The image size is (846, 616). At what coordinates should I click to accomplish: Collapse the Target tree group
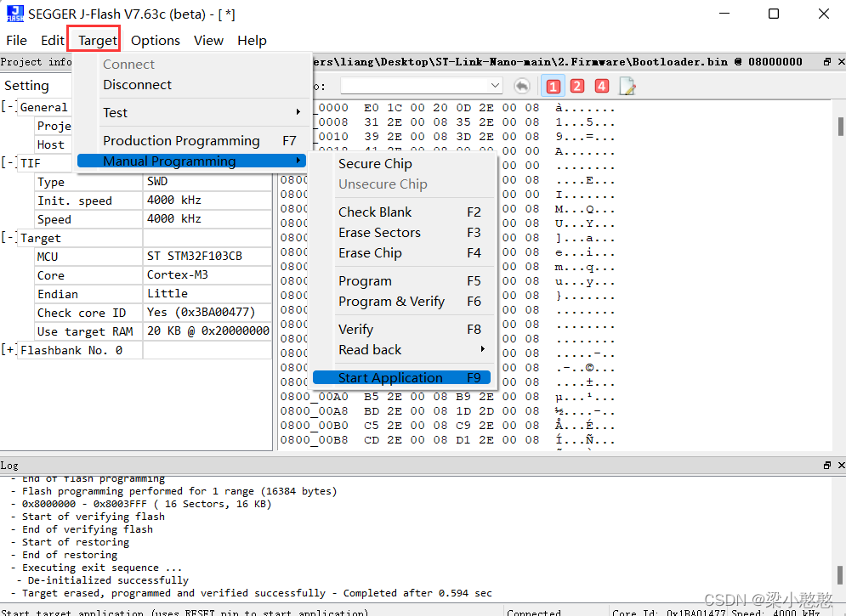click(x=9, y=237)
